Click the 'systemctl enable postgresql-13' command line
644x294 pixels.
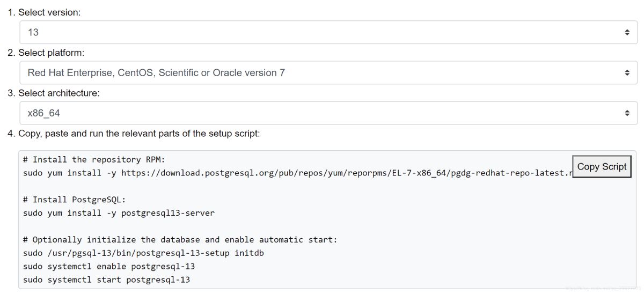[109, 267]
